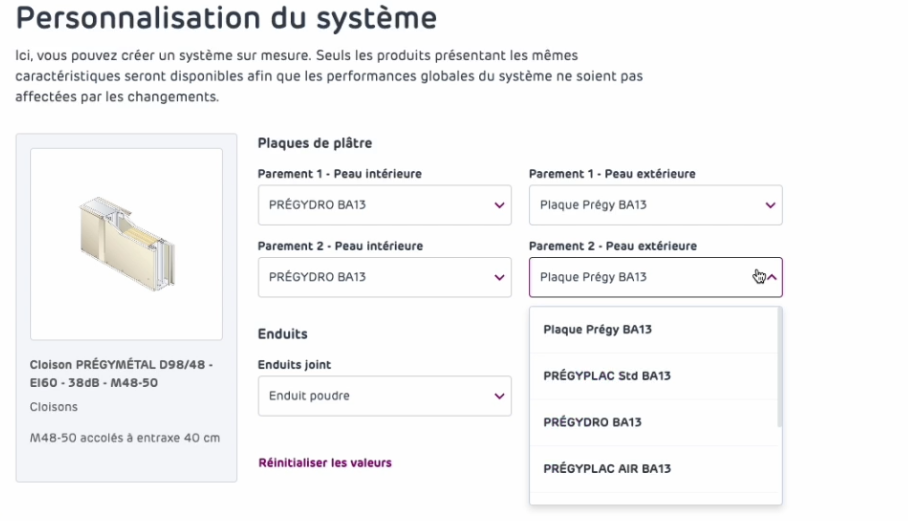Click the chevron arrow in Parement 1 Peau extérieure

(x=770, y=205)
